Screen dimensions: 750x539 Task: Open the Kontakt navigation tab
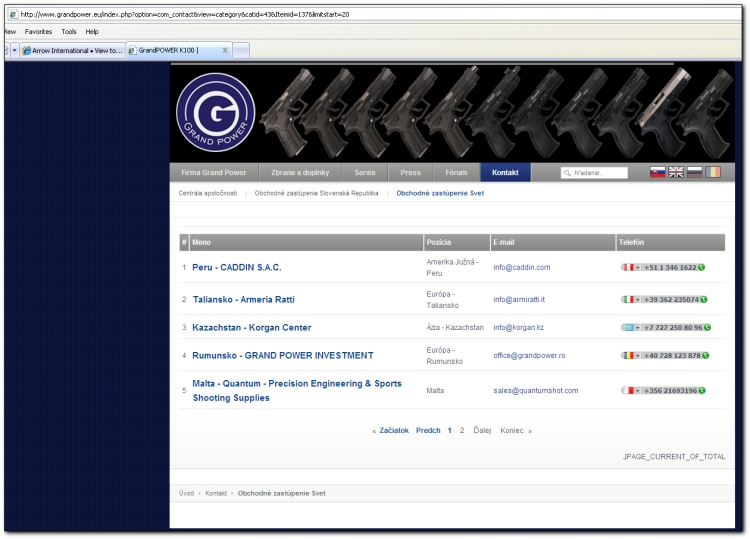(505, 173)
